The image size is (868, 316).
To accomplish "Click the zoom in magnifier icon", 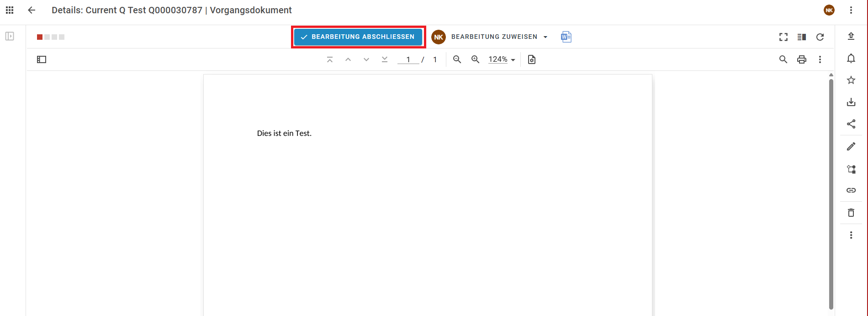I will point(475,59).
